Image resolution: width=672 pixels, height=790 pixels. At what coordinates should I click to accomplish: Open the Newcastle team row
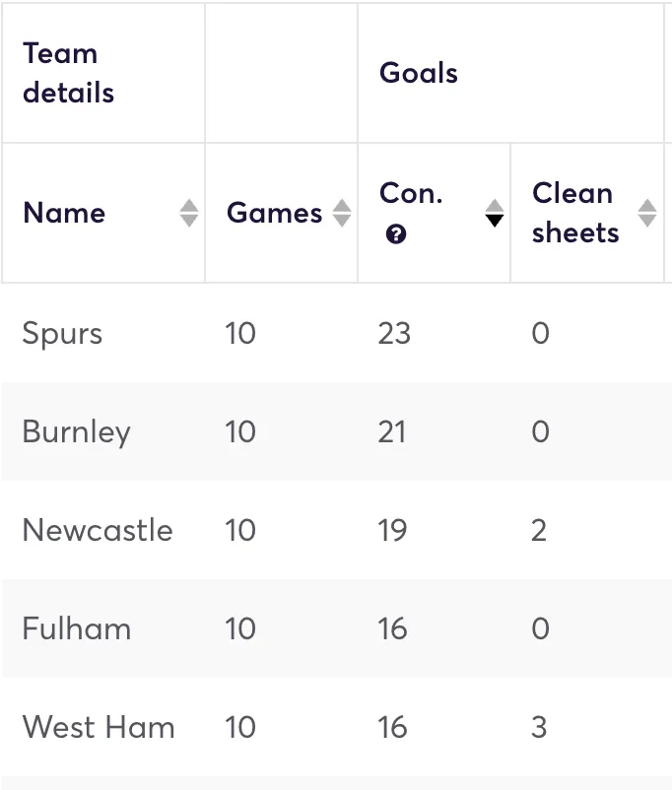(98, 530)
